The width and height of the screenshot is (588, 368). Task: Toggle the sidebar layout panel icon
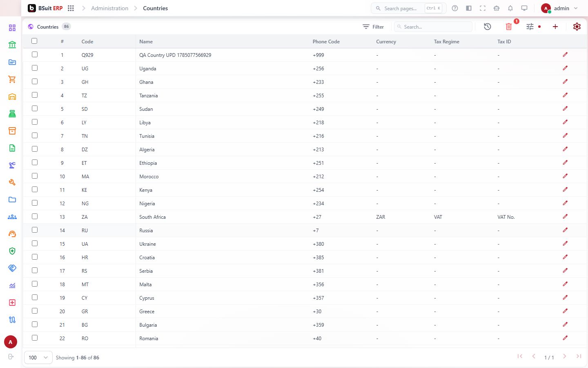point(469,8)
